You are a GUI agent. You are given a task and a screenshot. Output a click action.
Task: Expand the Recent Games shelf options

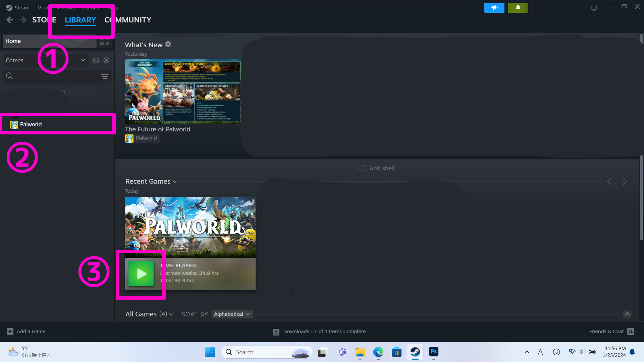point(174,181)
